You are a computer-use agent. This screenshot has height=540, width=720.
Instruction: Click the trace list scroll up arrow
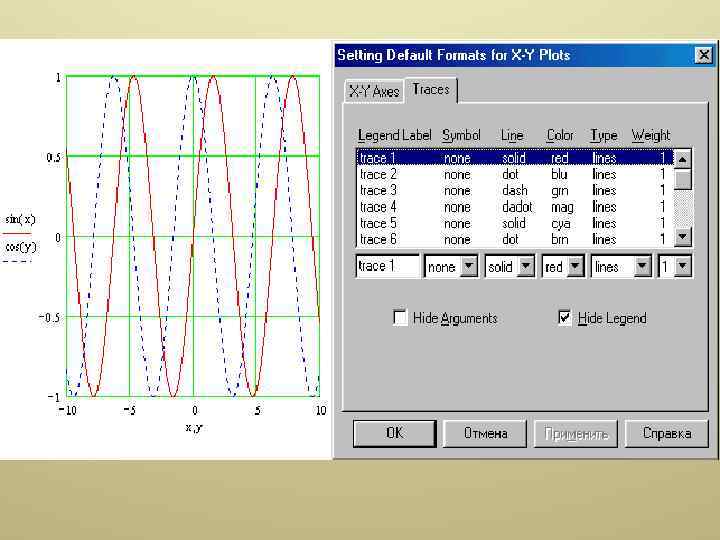(x=683, y=159)
